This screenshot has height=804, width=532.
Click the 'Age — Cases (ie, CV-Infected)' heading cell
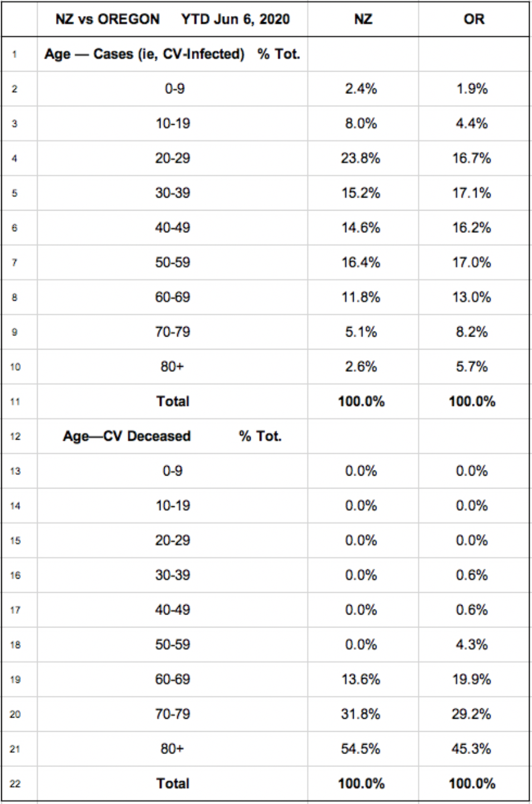point(173,54)
